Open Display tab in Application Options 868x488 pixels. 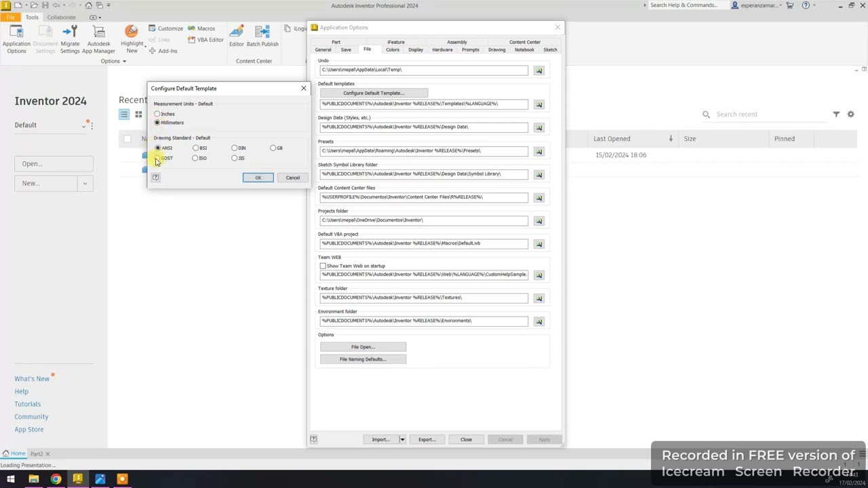click(x=416, y=49)
